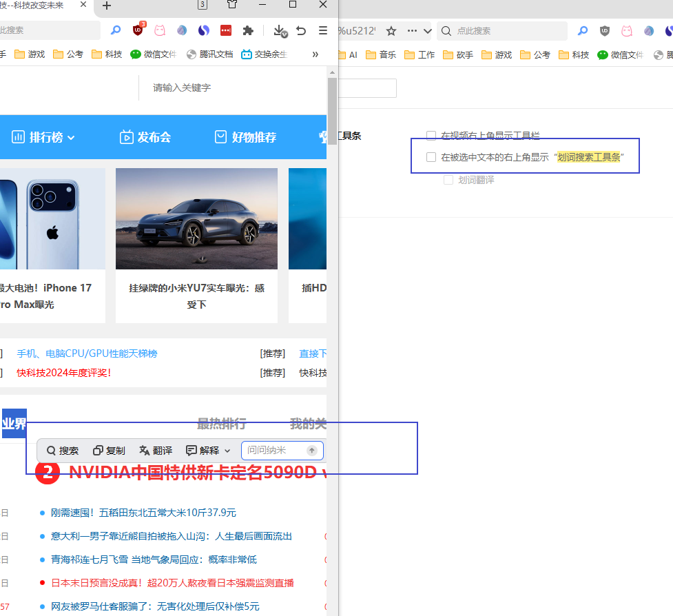This screenshot has height=616, width=673.
Task: Click the undo/restore arrow icon in toolbar
Action: (x=301, y=30)
